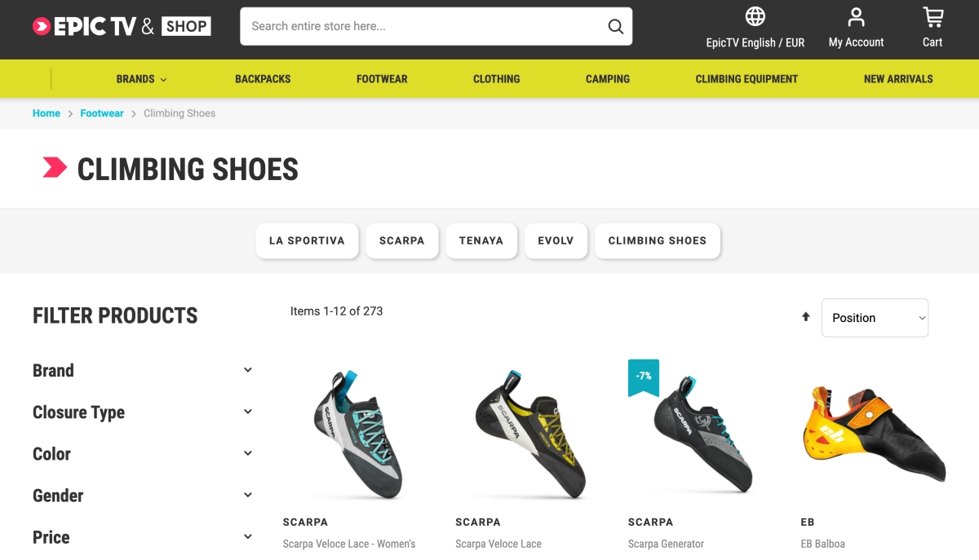Select Climbing Equipment in navigation bar
The width and height of the screenshot is (979, 560).
746,79
